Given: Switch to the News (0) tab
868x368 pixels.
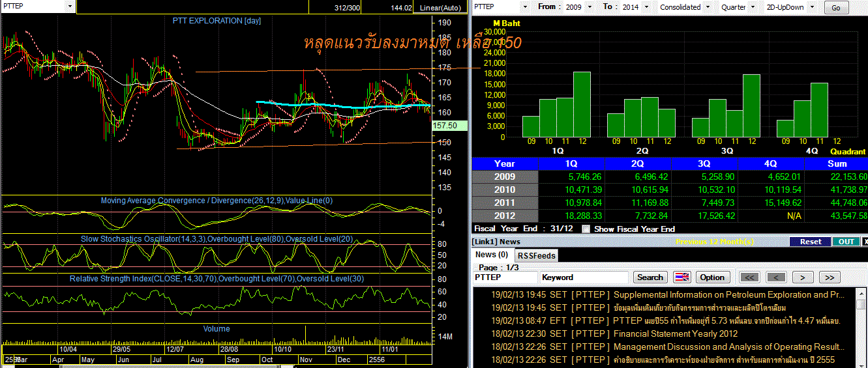Looking at the screenshot, I should tap(492, 255).
